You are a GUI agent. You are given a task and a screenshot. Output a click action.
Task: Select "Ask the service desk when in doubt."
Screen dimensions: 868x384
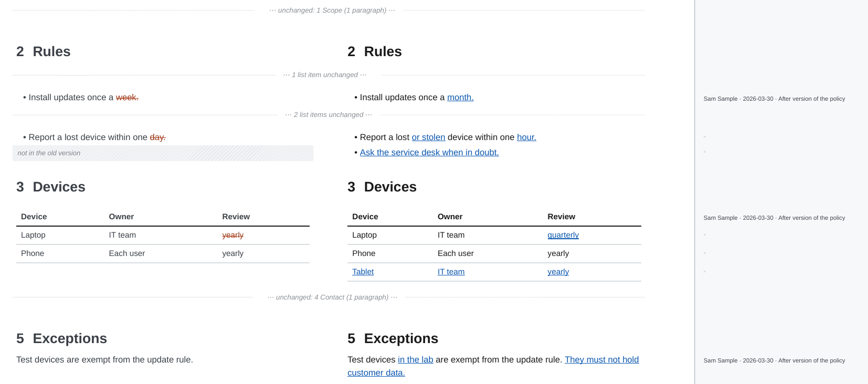(429, 153)
